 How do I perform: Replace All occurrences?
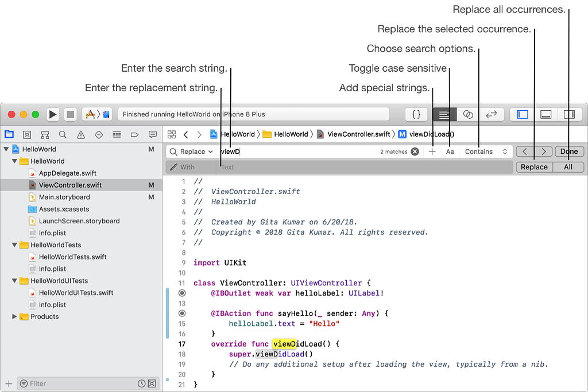[568, 167]
